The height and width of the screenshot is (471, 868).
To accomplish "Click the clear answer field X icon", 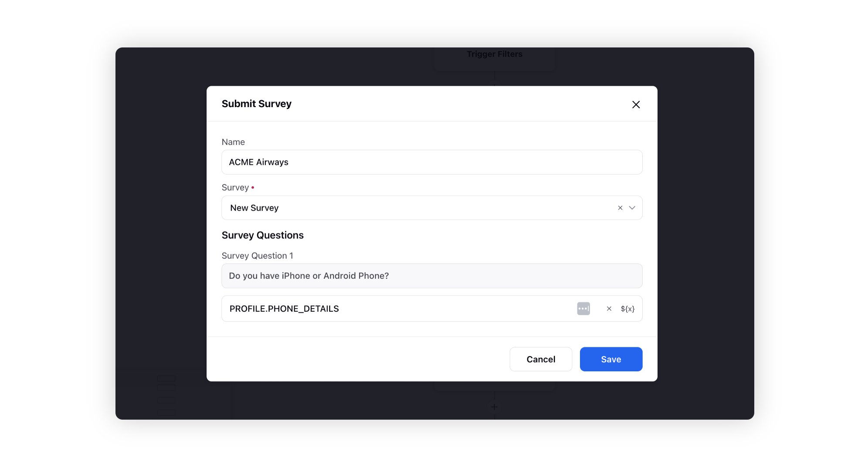I will pyautogui.click(x=608, y=309).
